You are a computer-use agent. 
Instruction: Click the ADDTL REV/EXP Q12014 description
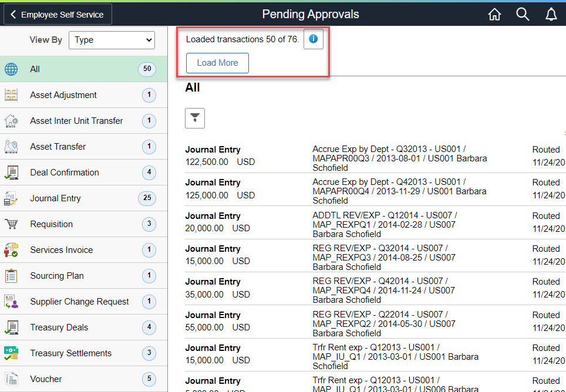tap(385, 225)
